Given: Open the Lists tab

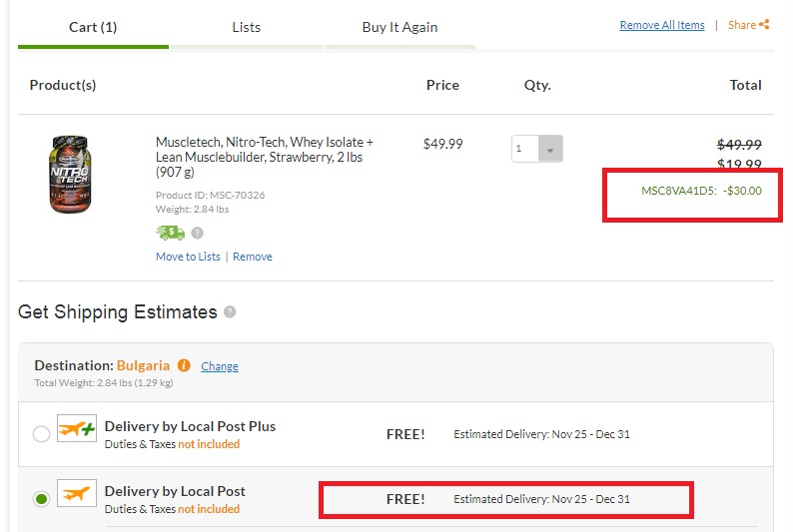Looking at the screenshot, I should pyautogui.click(x=246, y=27).
